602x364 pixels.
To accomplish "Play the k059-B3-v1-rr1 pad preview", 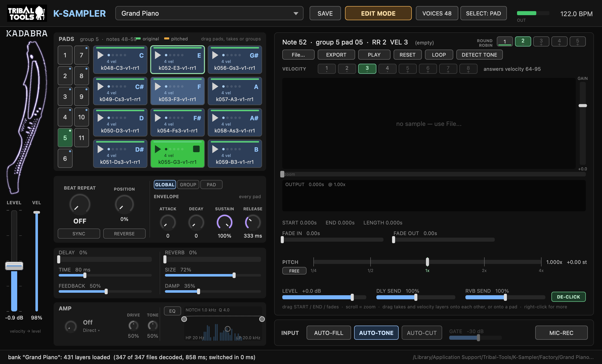I will coord(215,149).
